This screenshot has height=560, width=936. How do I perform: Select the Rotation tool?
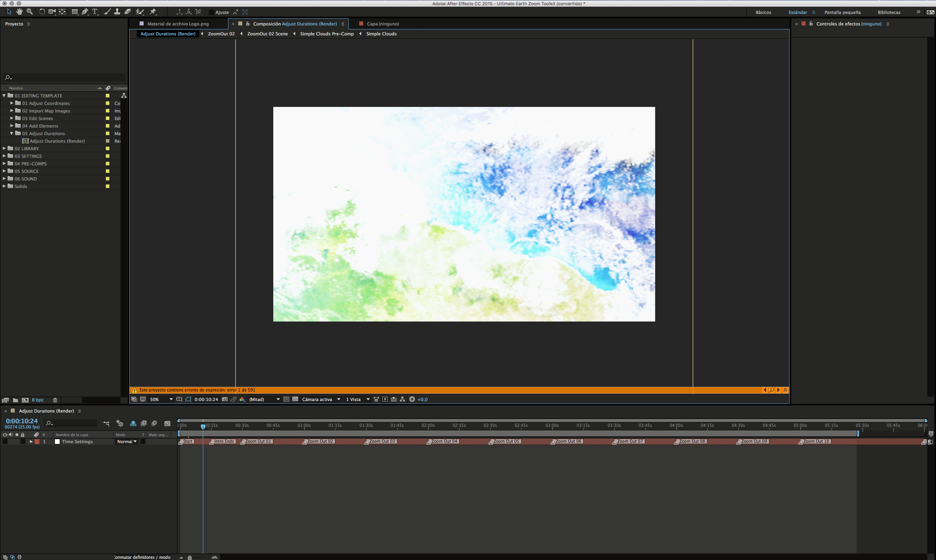[42, 12]
